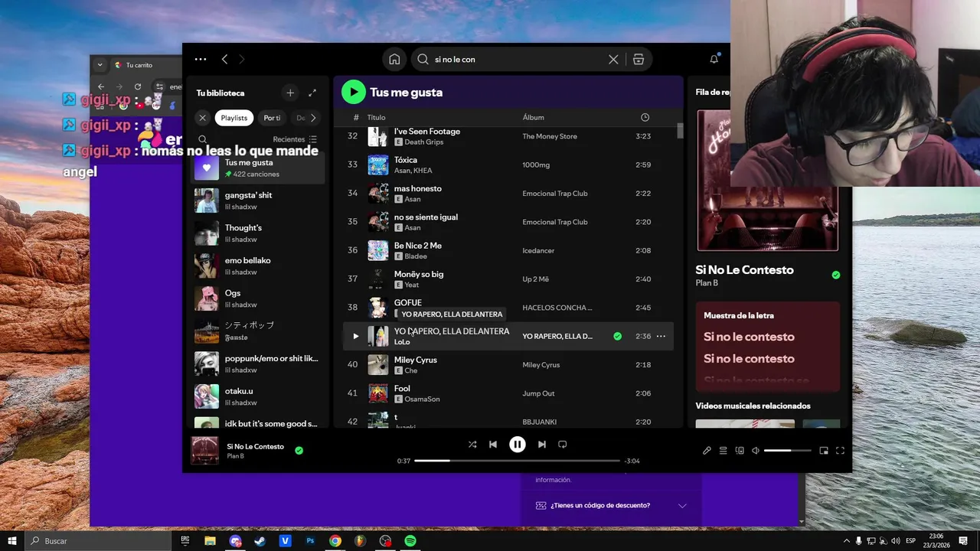Open Steam from the taskbar
Viewport: 980px width, 551px height.
pos(260,541)
